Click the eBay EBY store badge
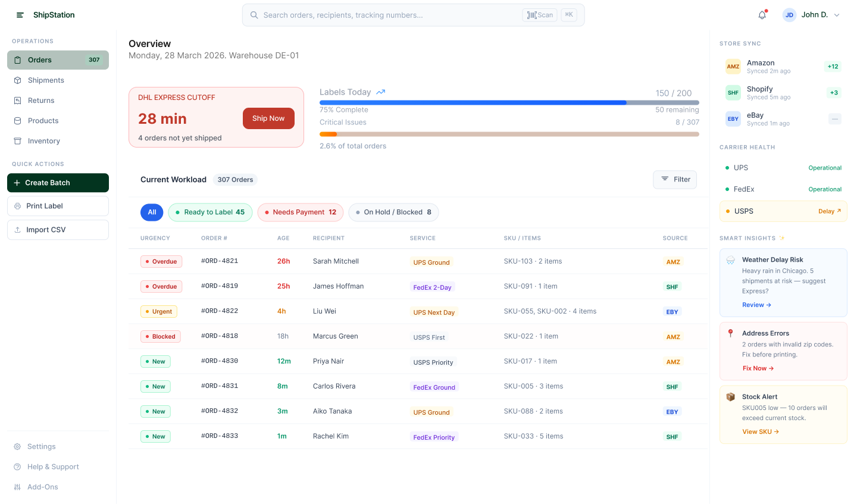The height and width of the screenshot is (504, 857). [x=733, y=119]
